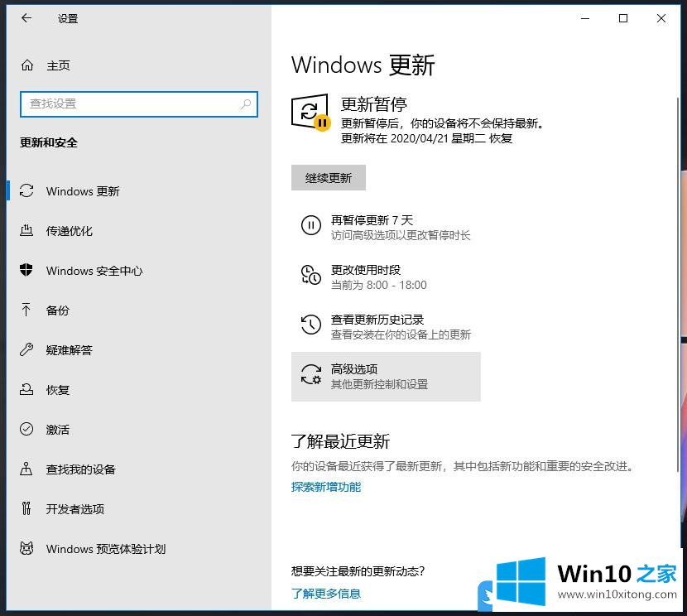Viewport: 687px width, 616px height.
Task: Click the 恢复 recovery icon
Action: 26,389
